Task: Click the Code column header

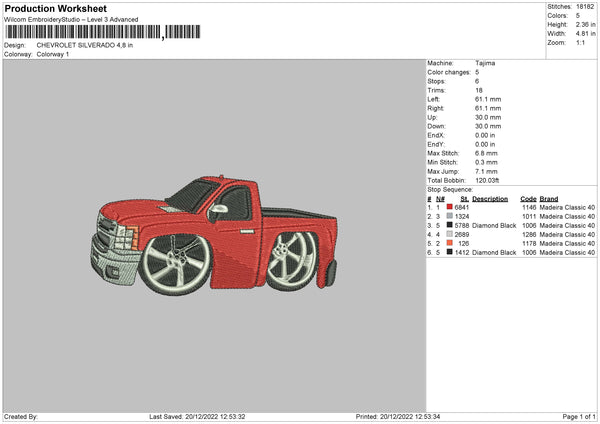Action: point(528,198)
